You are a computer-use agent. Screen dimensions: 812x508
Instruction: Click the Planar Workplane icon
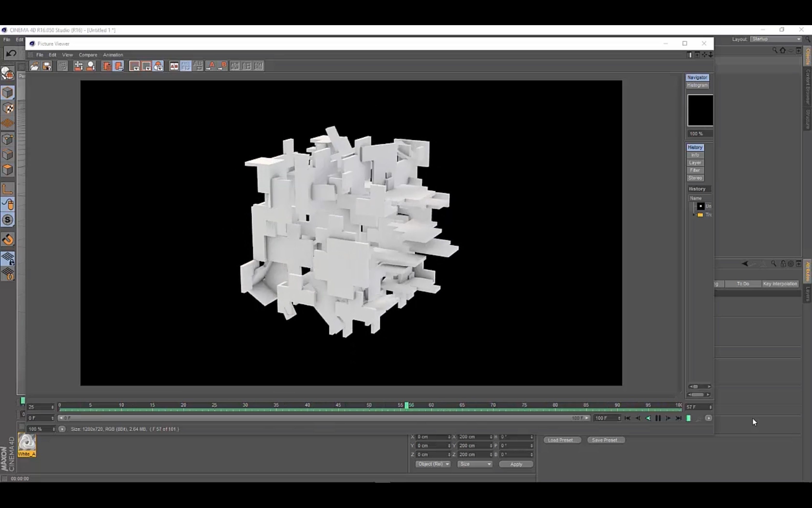8,274
